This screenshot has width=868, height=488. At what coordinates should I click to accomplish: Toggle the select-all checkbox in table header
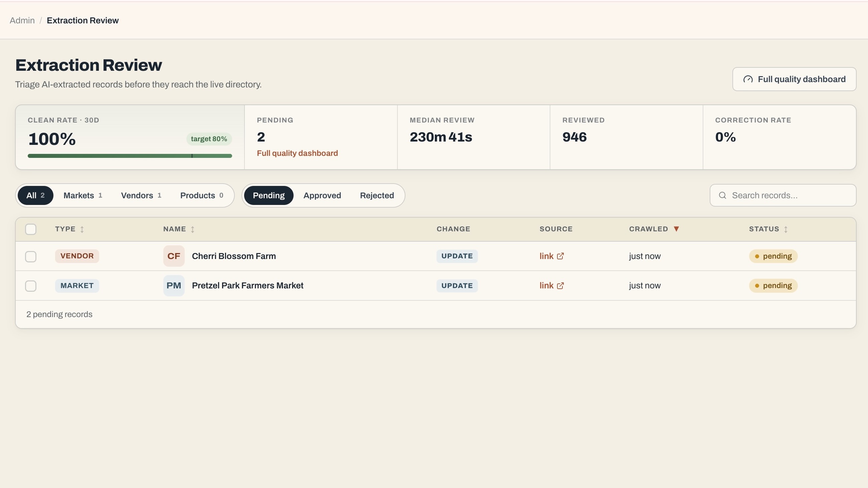[31, 229]
